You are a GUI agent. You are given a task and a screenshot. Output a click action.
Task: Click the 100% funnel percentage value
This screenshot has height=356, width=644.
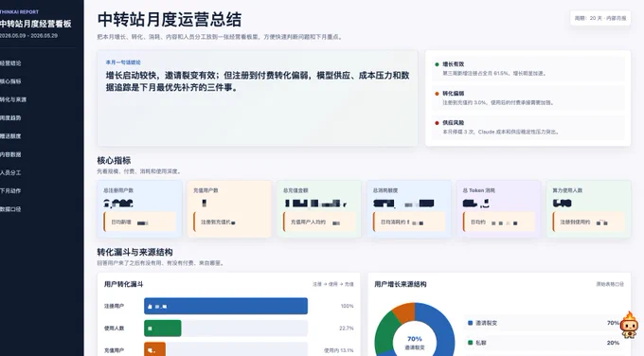(347, 306)
